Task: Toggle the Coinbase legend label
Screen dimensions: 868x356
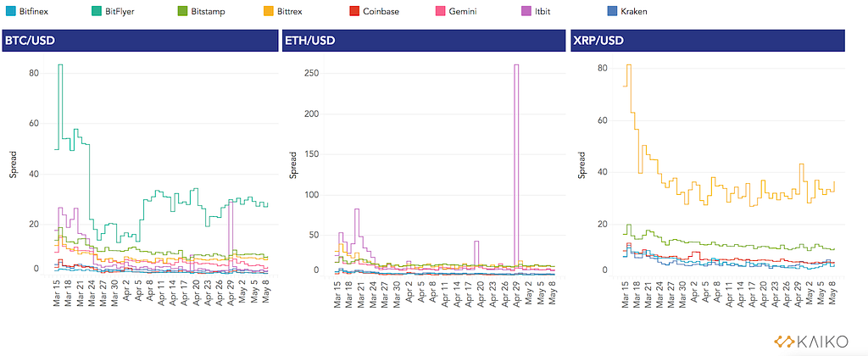Action: (381, 10)
